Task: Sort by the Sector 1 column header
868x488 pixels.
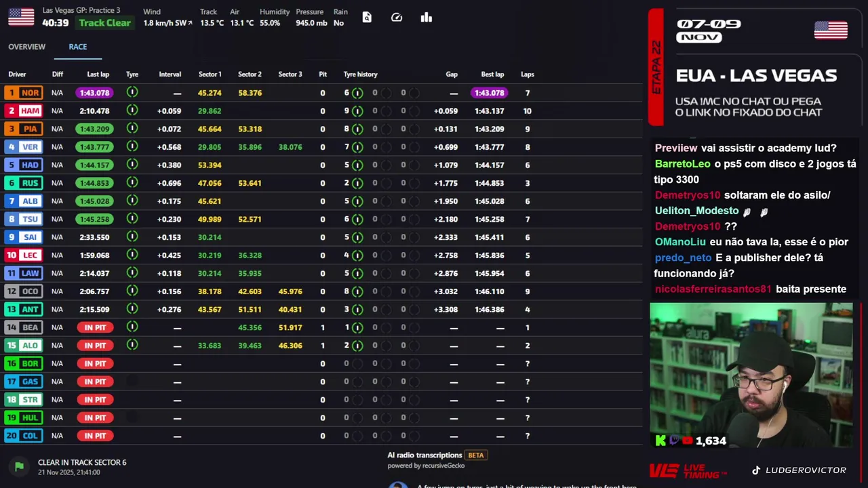Action: pos(210,75)
